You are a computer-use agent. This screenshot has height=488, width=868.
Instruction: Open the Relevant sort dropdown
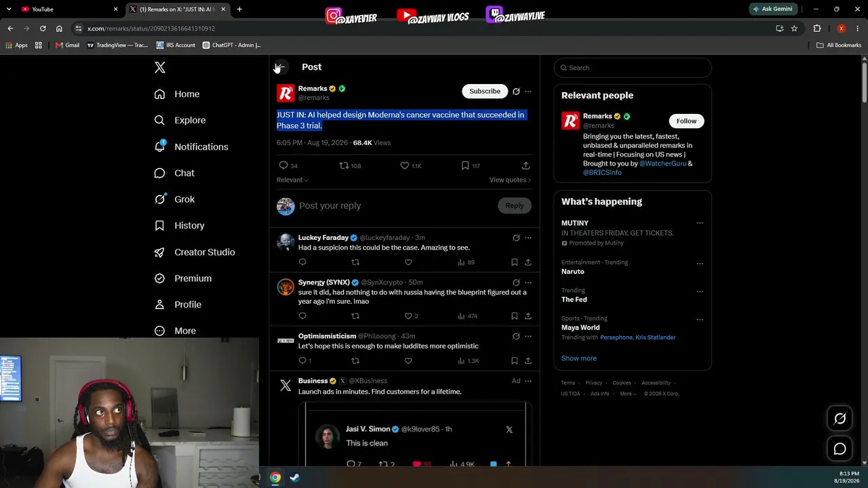(x=292, y=180)
